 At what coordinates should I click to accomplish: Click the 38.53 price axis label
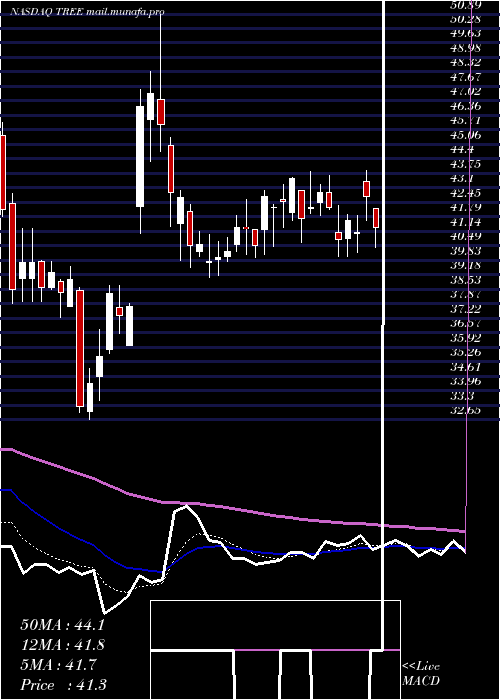(466, 280)
